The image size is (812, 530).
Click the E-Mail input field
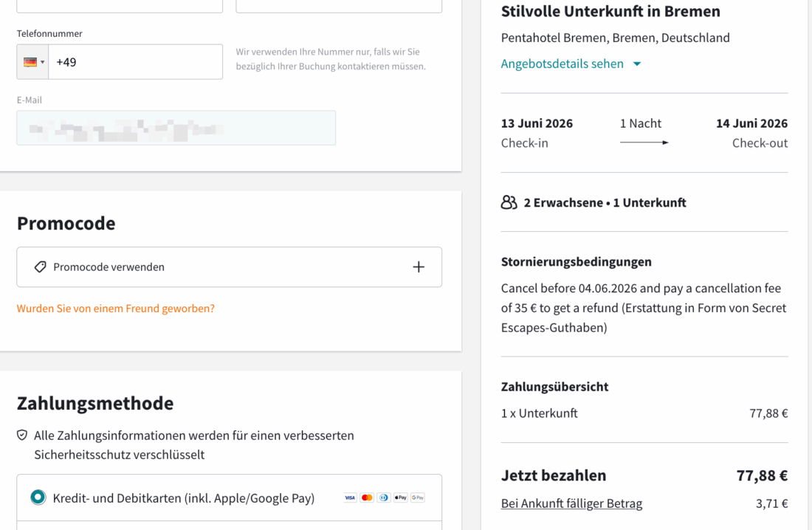(x=176, y=128)
